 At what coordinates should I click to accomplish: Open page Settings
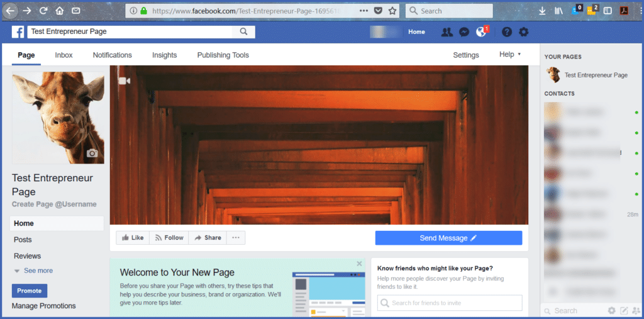point(466,55)
